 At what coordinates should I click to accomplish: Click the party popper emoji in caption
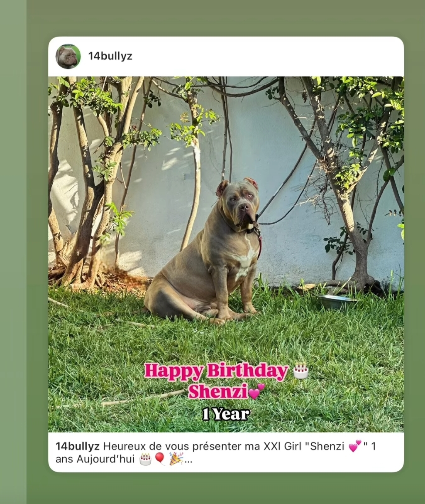click(x=176, y=459)
